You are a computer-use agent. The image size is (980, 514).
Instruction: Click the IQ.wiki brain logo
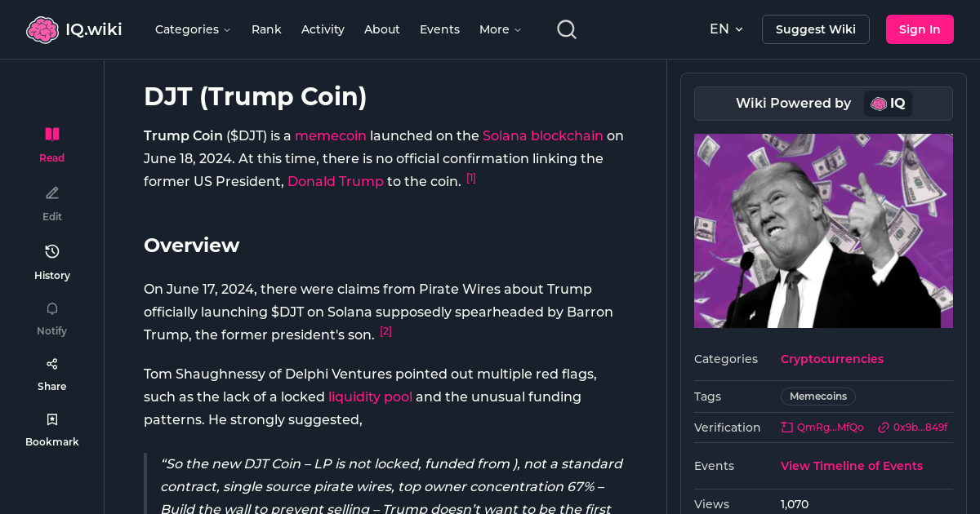point(43,29)
